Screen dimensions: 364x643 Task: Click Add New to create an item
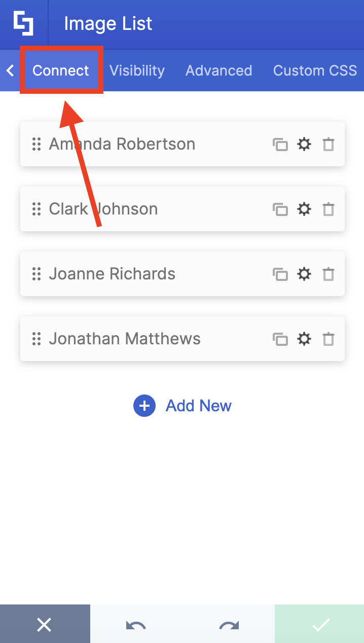pyautogui.click(x=183, y=406)
